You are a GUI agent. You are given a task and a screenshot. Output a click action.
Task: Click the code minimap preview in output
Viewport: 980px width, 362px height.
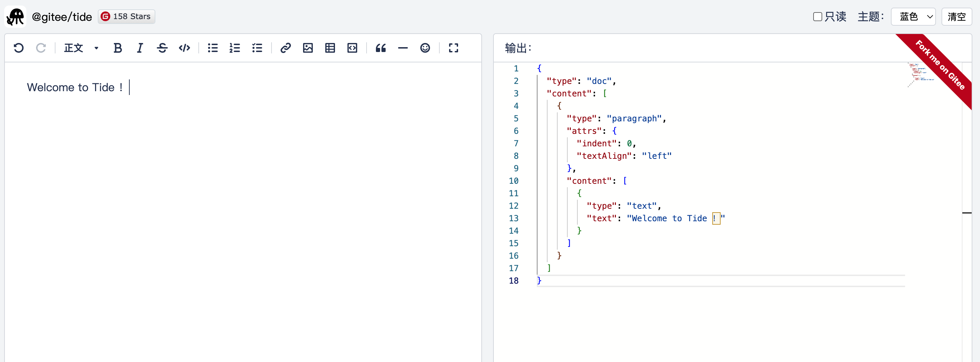(x=921, y=75)
